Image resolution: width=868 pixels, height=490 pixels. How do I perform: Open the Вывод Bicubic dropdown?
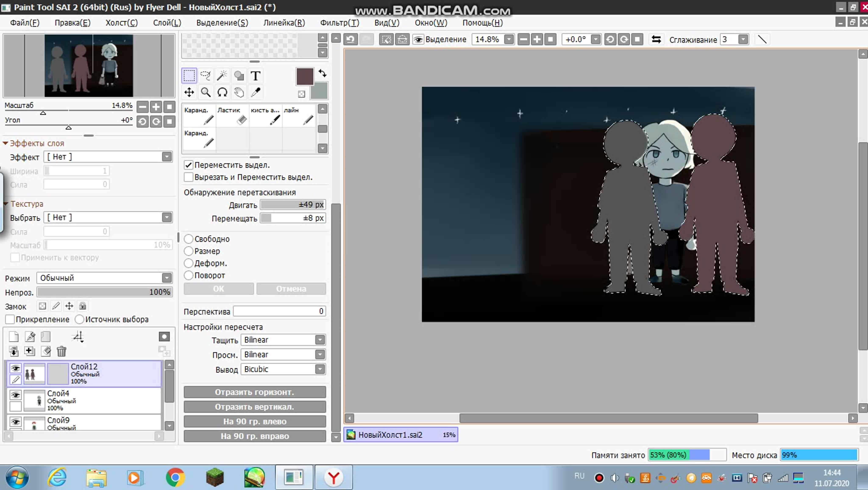coord(283,369)
